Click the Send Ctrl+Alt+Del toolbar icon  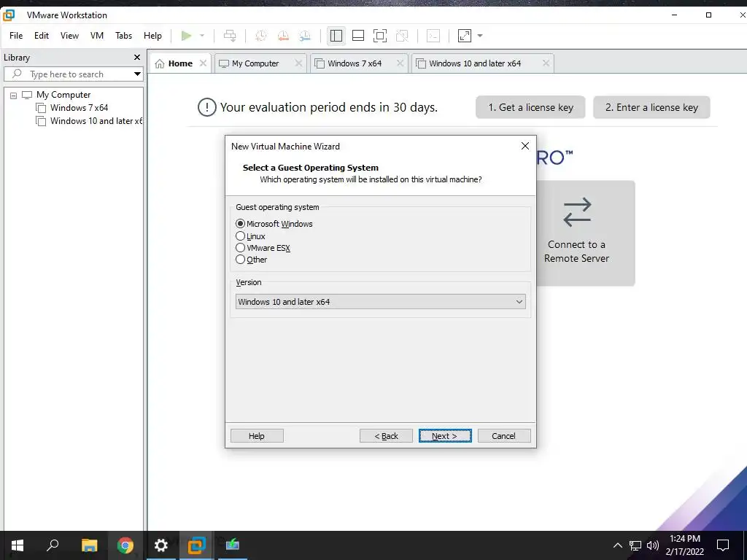[x=230, y=36]
